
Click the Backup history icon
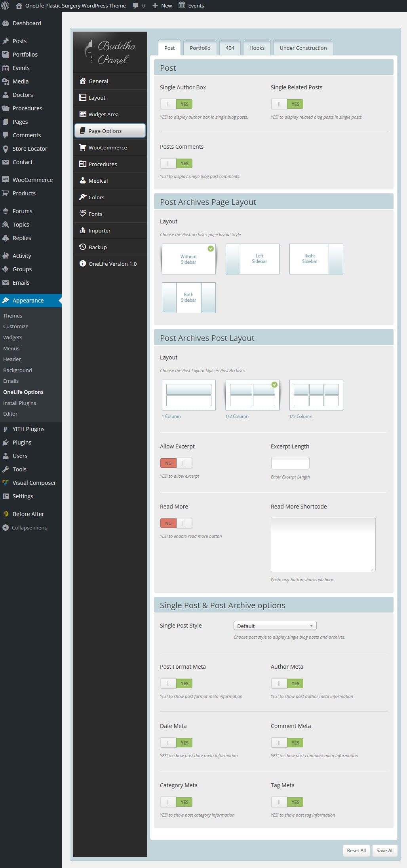pyautogui.click(x=82, y=247)
